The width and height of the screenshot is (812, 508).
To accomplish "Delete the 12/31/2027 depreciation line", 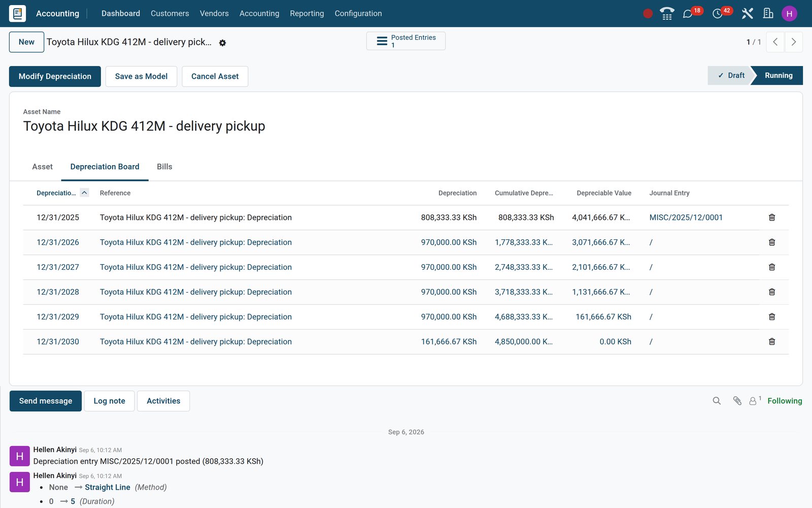I will tap(772, 267).
